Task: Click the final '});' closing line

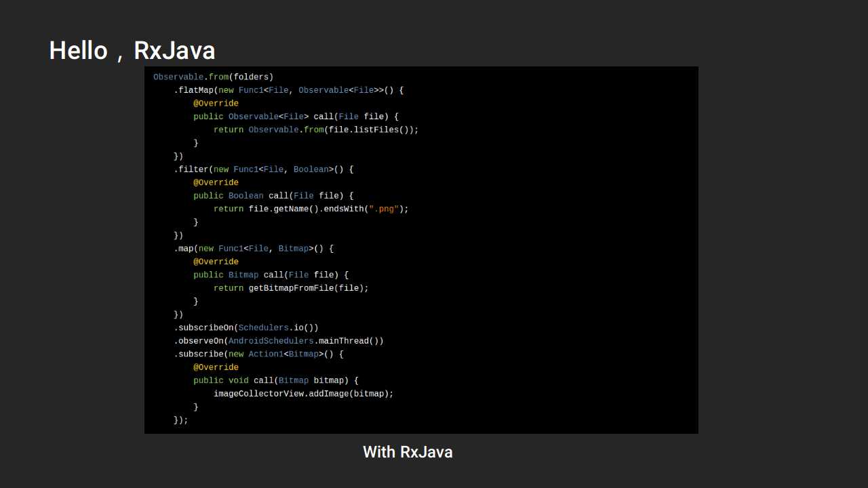Action: point(181,420)
